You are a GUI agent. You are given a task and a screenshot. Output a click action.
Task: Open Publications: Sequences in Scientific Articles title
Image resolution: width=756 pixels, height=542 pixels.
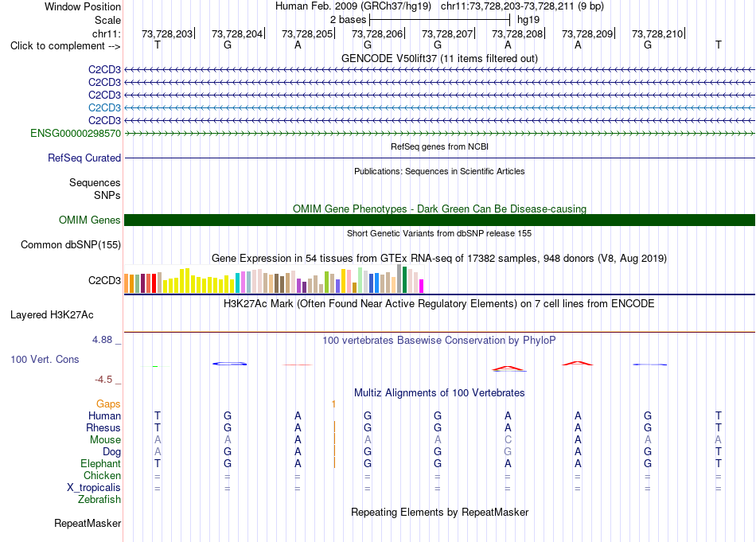point(440,171)
